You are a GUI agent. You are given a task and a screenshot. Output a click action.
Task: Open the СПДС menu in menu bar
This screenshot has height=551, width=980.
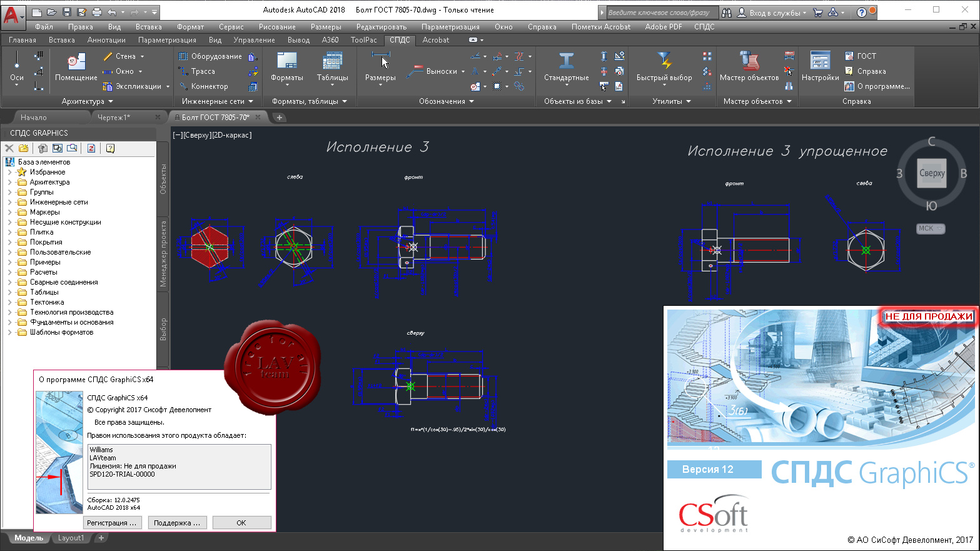click(x=704, y=27)
